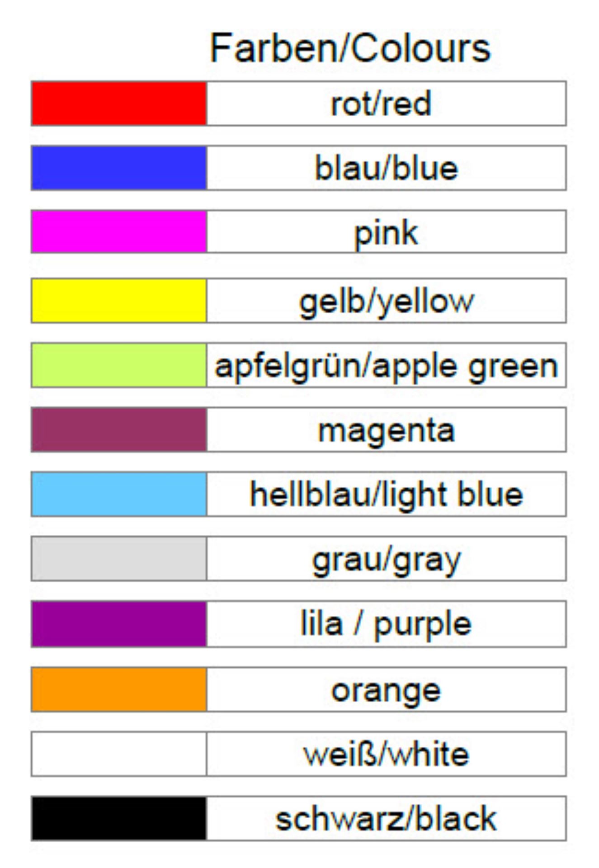The height and width of the screenshot is (868, 599).
Task: Pick the black color swatch
Action: pos(119,819)
